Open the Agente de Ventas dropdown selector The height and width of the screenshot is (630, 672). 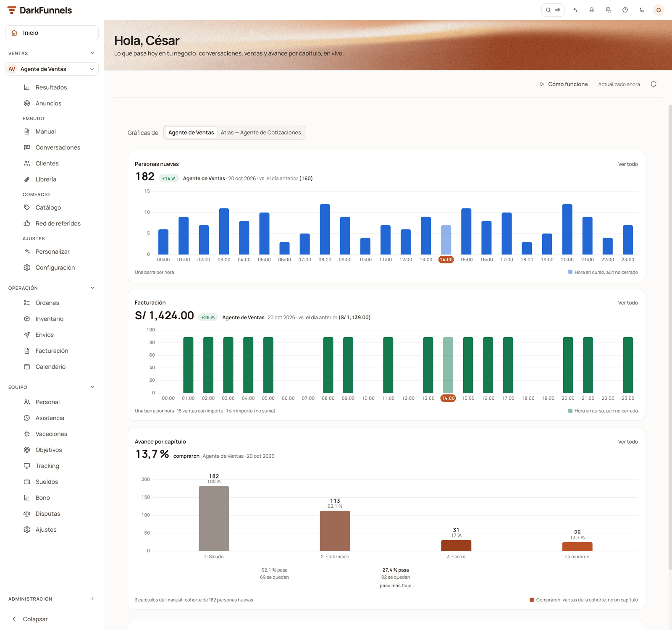click(x=52, y=69)
